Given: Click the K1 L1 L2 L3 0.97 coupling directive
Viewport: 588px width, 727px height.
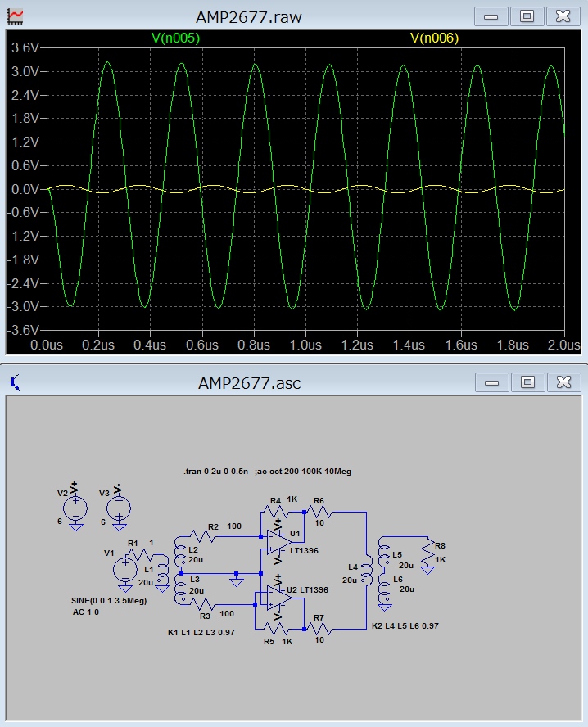Looking at the screenshot, I should click(x=201, y=632).
